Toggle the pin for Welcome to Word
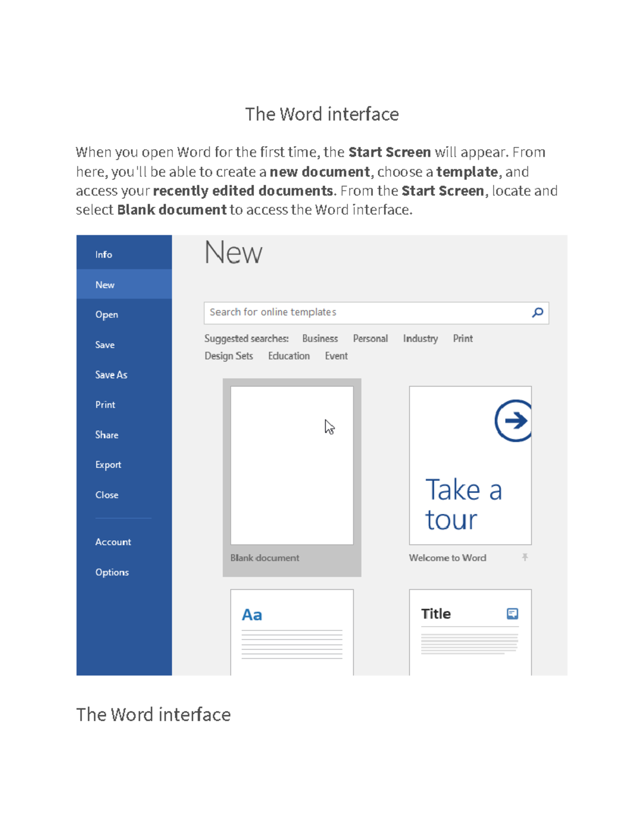The image size is (644, 834). pos(525,558)
